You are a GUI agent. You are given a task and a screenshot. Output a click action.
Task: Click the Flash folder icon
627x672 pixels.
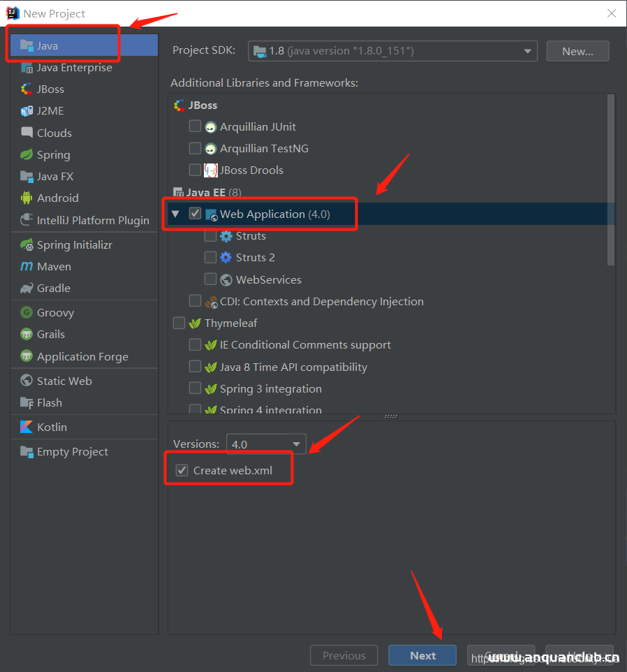coord(27,402)
